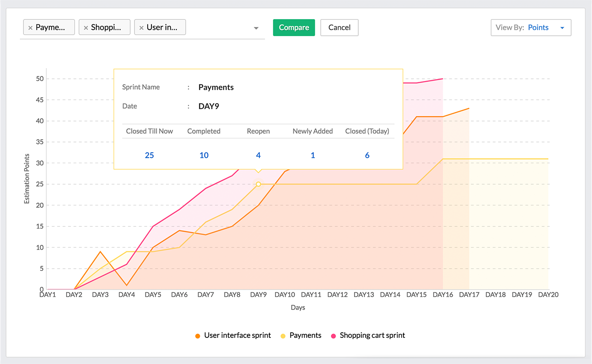
Task: Remove the Shopping cart sprint tag
Action: 86,28
